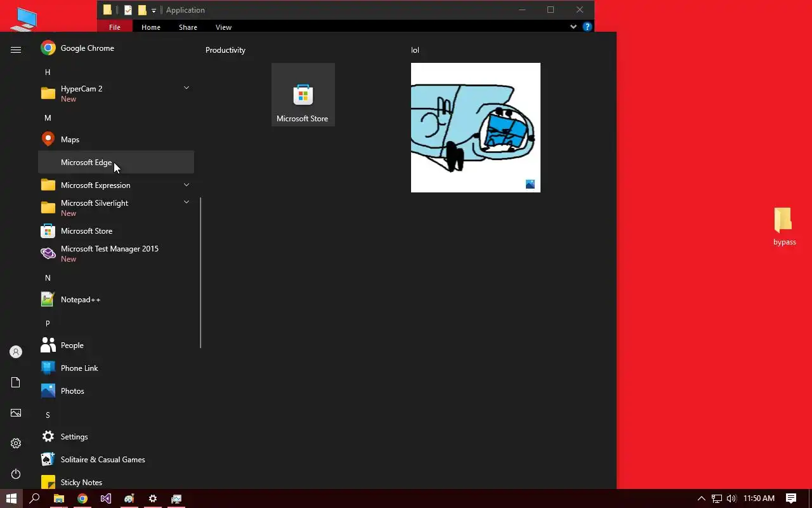
Task: Select the lol group heading
Action: (x=415, y=50)
